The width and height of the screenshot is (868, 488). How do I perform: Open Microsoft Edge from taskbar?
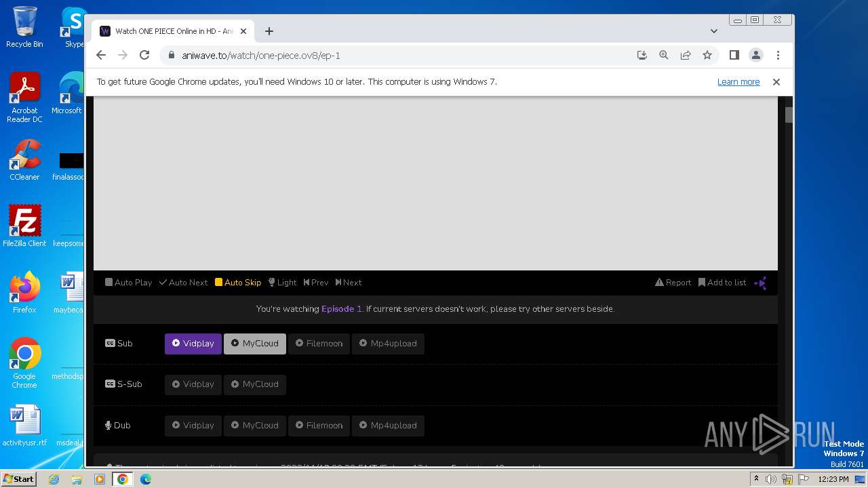tap(146, 479)
